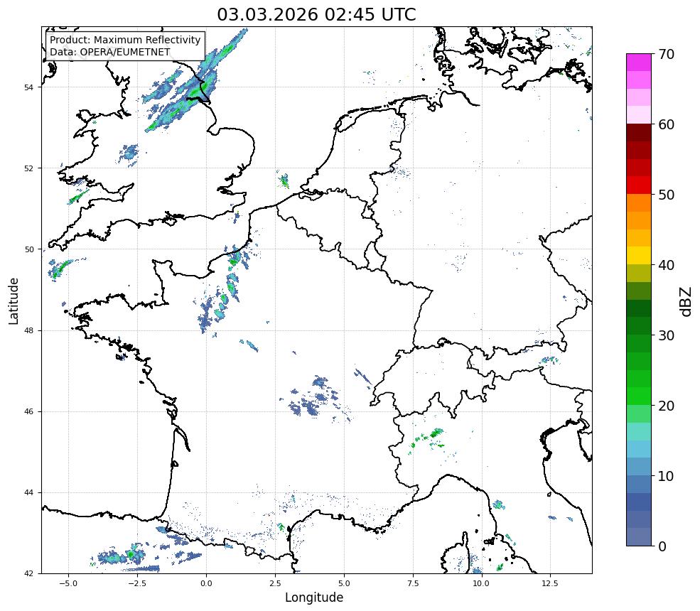Click the colorbar tick label 40
Viewport: 700px width, 611px height.
pyautogui.click(x=666, y=265)
